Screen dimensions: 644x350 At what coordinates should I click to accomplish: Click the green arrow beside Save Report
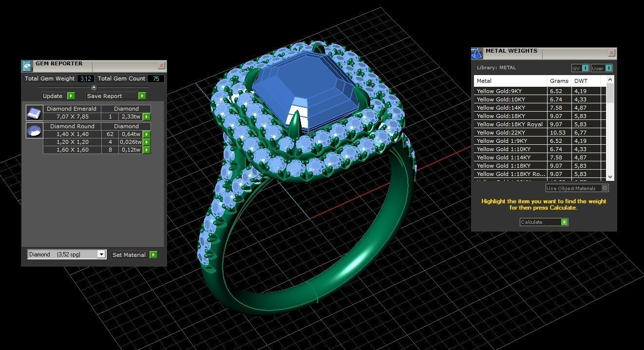[142, 96]
